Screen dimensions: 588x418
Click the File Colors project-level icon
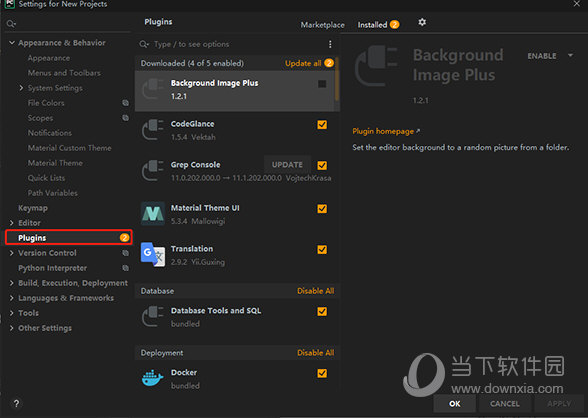tap(125, 103)
